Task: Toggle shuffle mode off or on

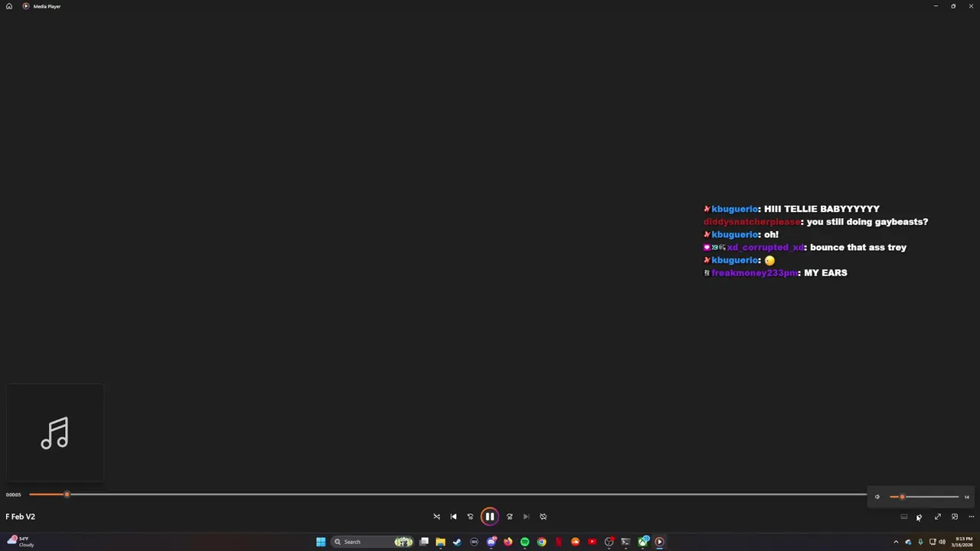Action: pyautogui.click(x=436, y=517)
